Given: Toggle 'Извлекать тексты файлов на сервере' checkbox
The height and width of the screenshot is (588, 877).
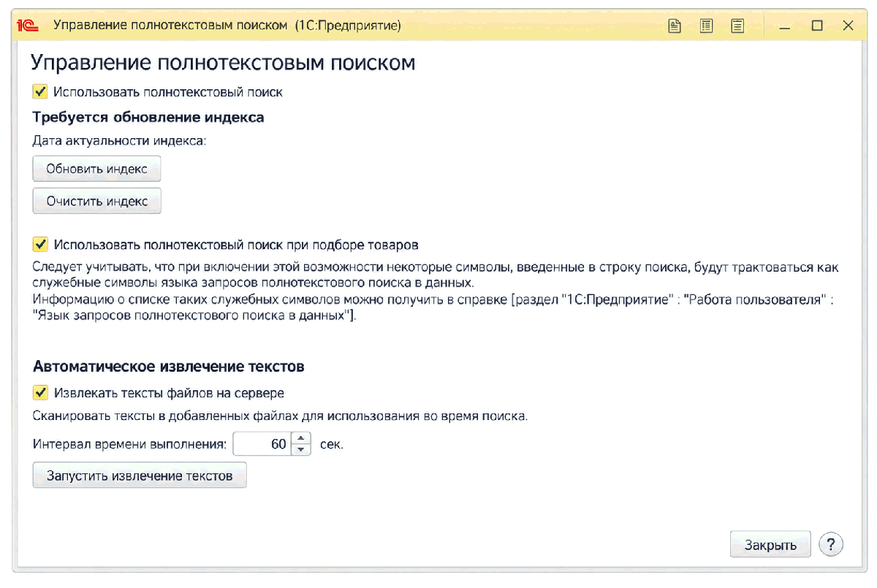Looking at the screenshot, I should 40,393.
